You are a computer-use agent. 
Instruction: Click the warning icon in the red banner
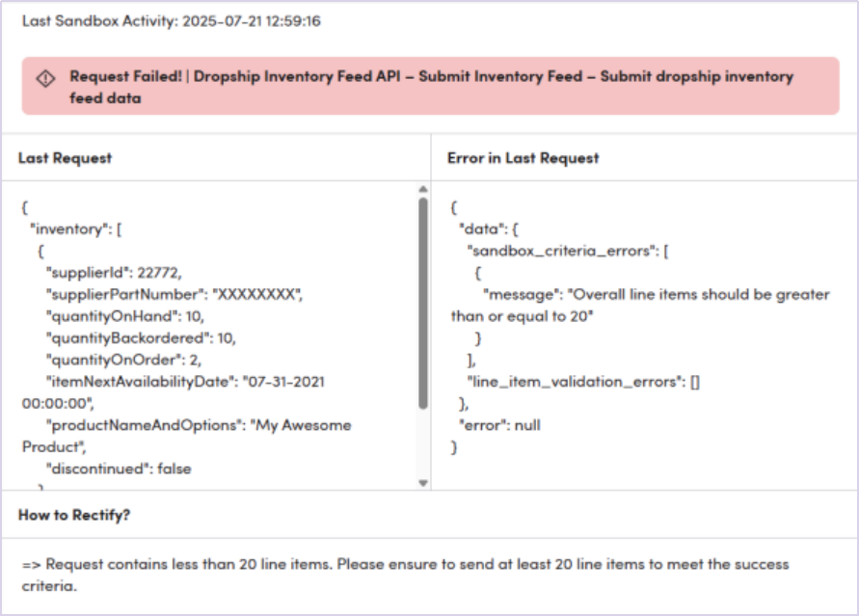pyautogui.click(x=45, y=78)
